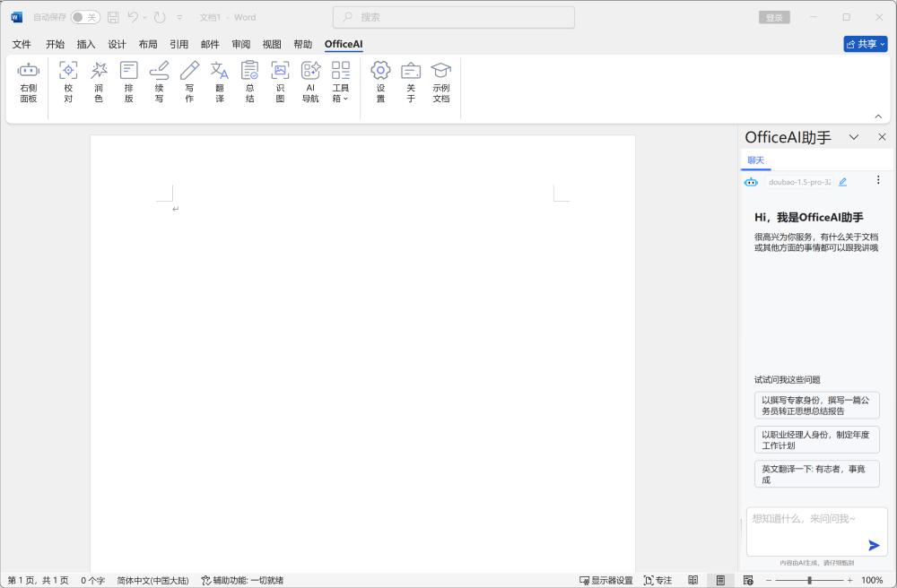Click the zoom slider in status bar
This screenshot has width=897, height=588.
coord(810,580)
